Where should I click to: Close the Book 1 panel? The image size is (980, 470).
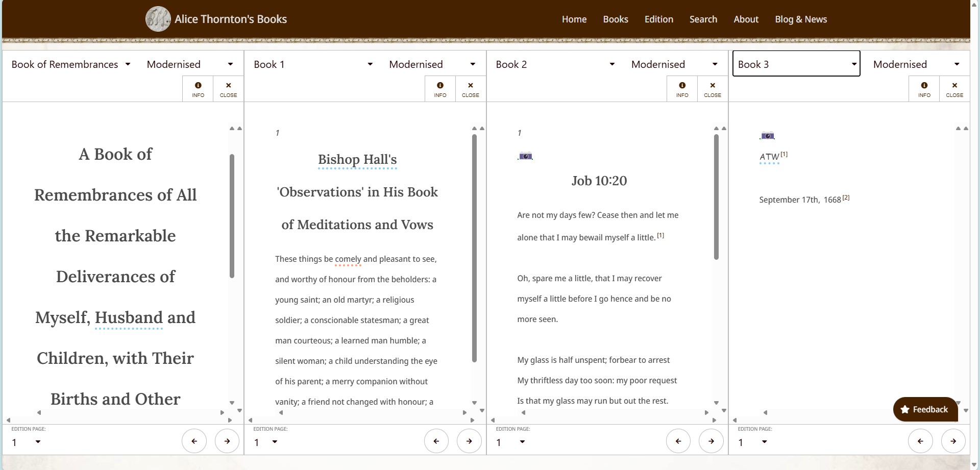click(x=471, y=89)
